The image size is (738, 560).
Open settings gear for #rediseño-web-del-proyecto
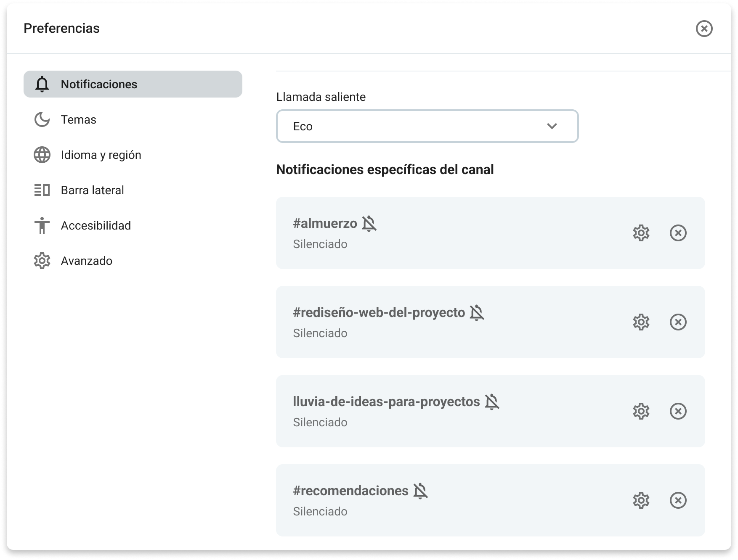point(641,322)
